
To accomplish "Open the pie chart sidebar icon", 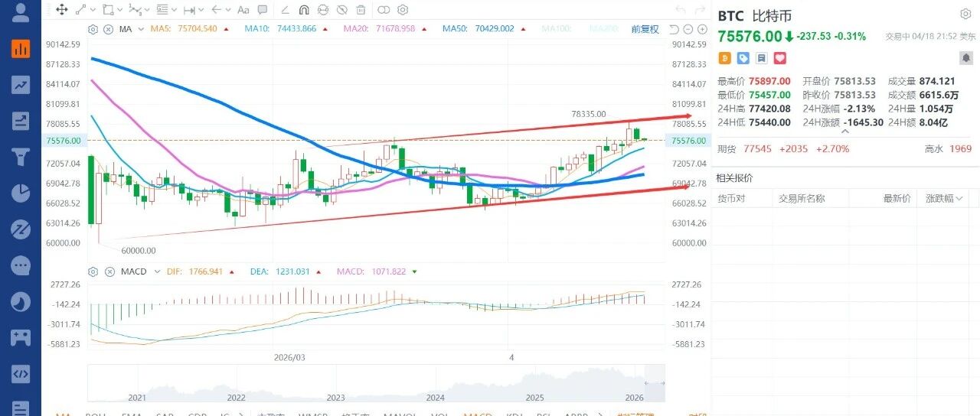I will pos(21,193).
